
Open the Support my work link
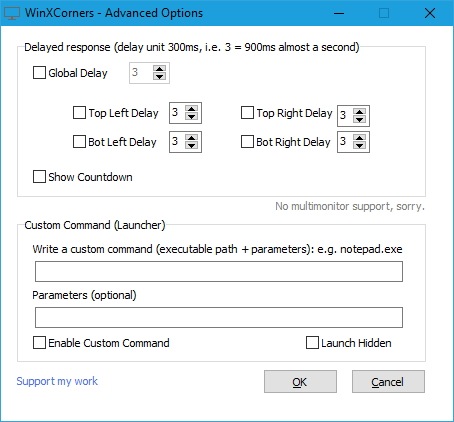[x=57, y=381]
